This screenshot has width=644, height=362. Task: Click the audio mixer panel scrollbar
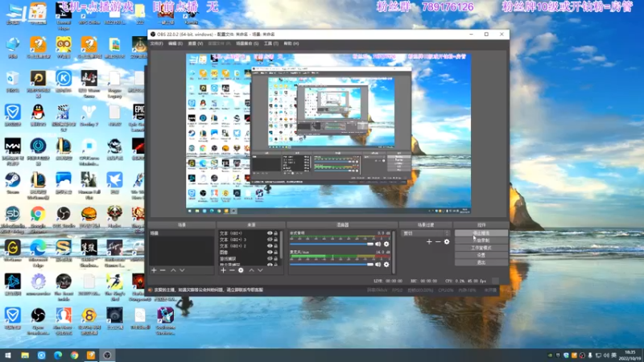click(394, 252)
